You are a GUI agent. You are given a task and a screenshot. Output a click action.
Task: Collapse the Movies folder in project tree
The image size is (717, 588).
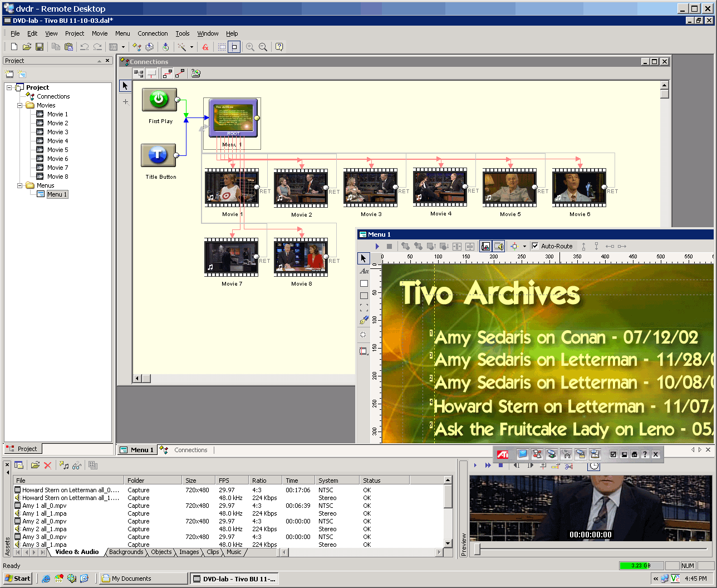click(20, 105)
